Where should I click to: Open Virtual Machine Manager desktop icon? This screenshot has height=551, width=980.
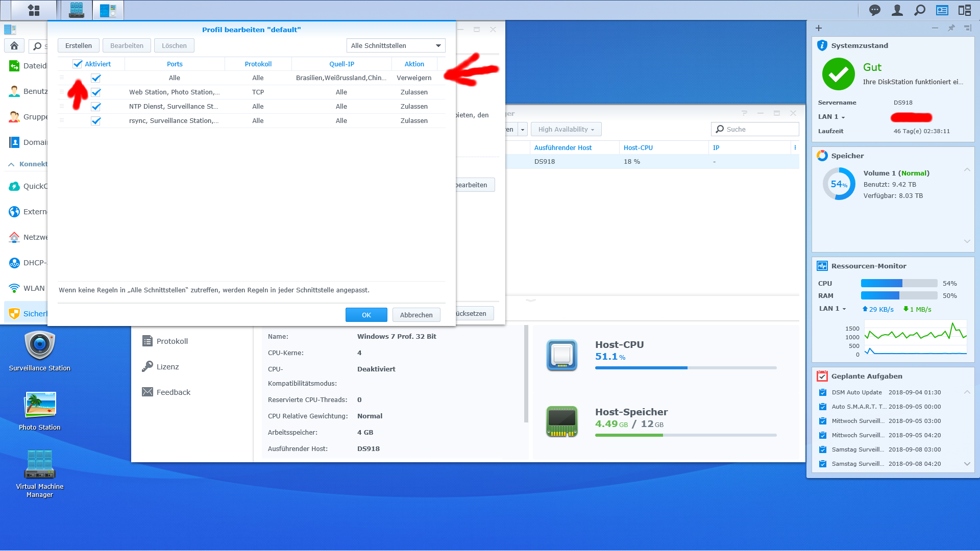point(40,464)
